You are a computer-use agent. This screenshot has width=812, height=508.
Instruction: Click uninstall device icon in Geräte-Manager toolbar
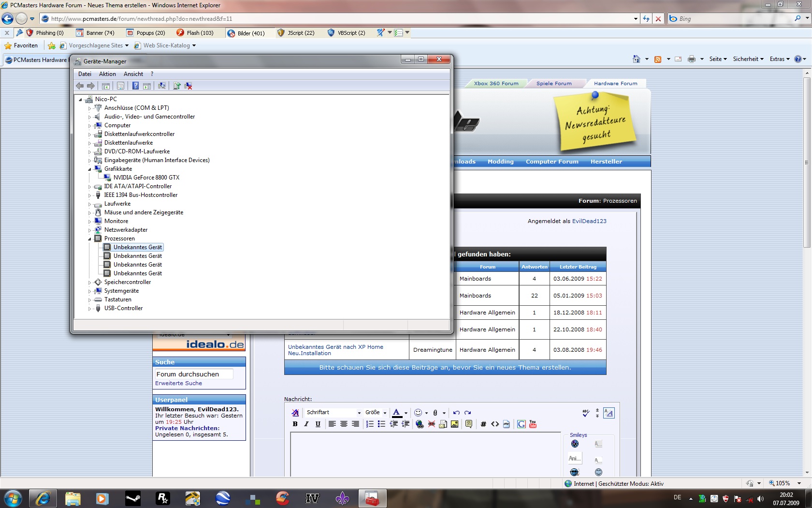coord(188,86)
